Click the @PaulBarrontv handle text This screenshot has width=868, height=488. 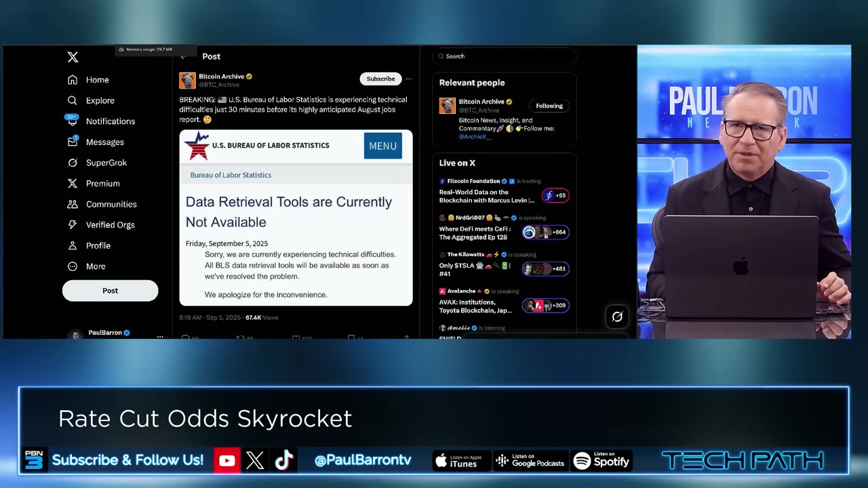[x=363, y=460]
